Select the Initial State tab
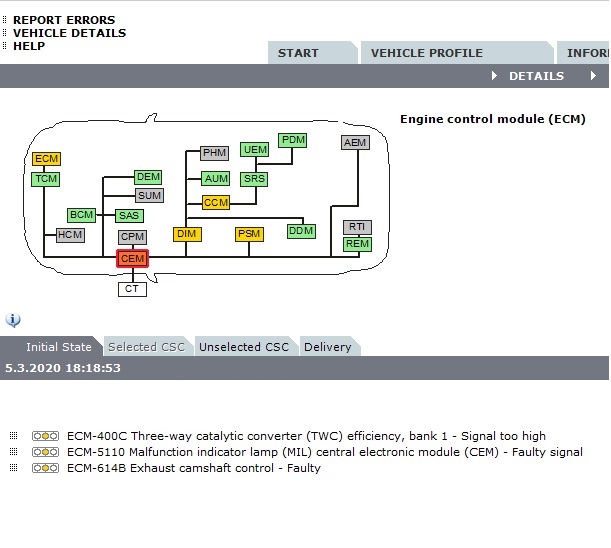This screenshot has height=548, width=611. [x=52, y=346]
